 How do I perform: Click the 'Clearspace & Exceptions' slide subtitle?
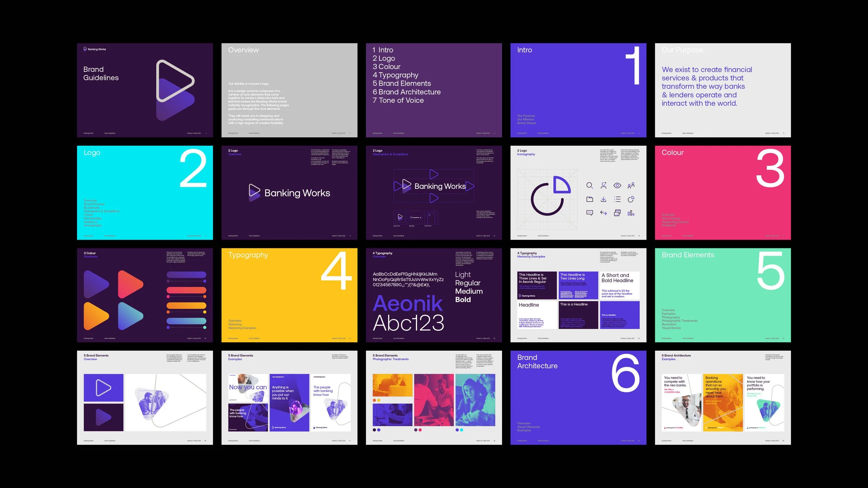(x=390, y=154)
